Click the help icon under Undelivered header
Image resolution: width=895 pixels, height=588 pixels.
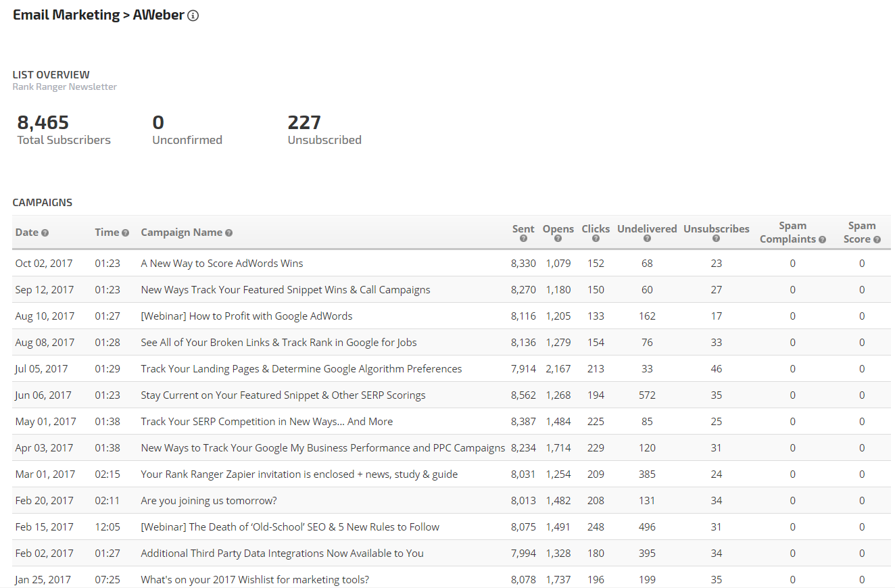[647, 239]
